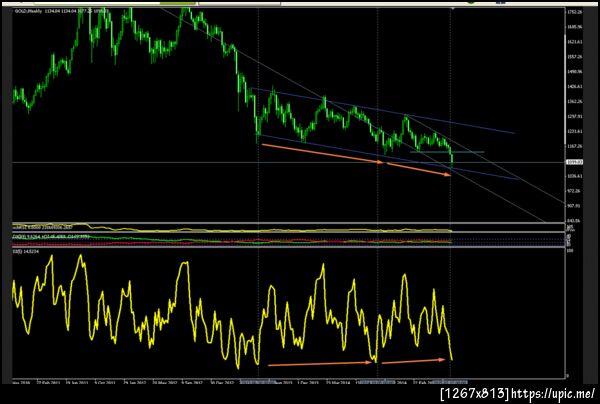The image size is (600, 404).
Task: Select the highlighted current price marker on axis
Action: click(575, 162)
